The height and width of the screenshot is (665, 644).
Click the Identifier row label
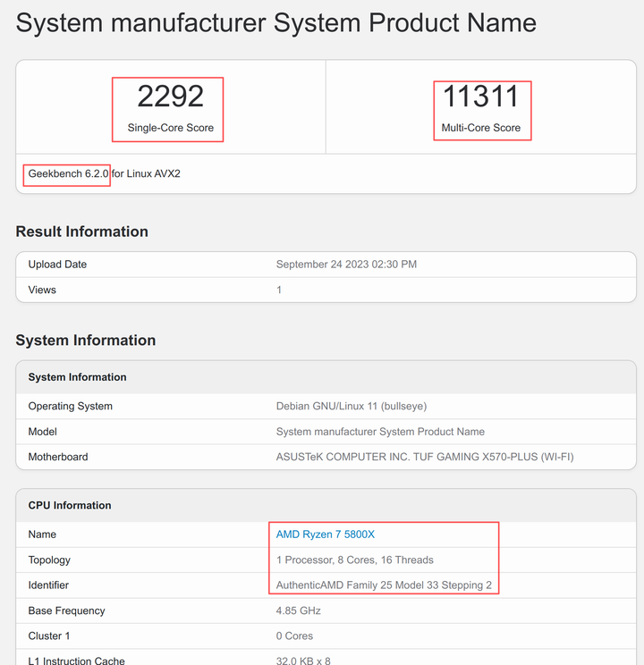[x=48, y=585]
